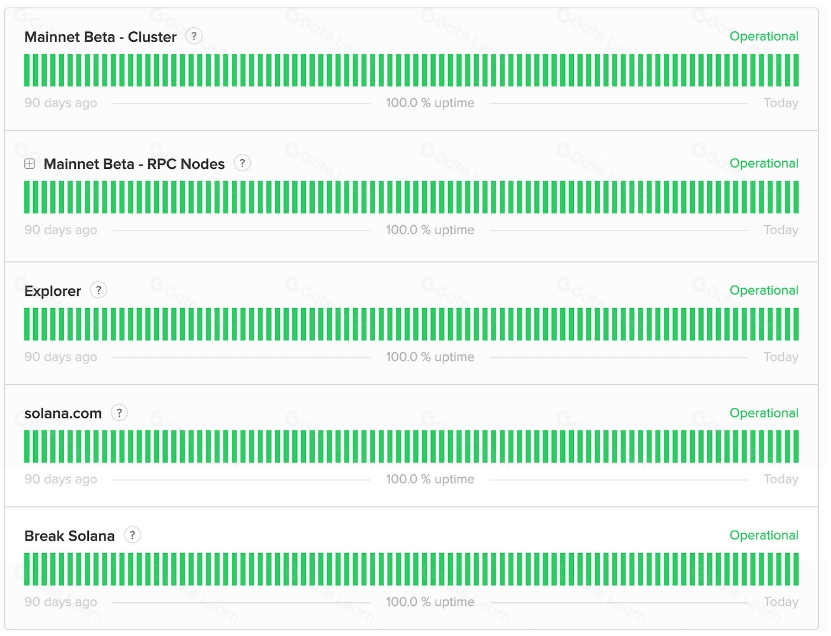Click Operational status for Mainnet Beta - Cluster
This screenshot has width=831, height=636.
pos(764,36)
